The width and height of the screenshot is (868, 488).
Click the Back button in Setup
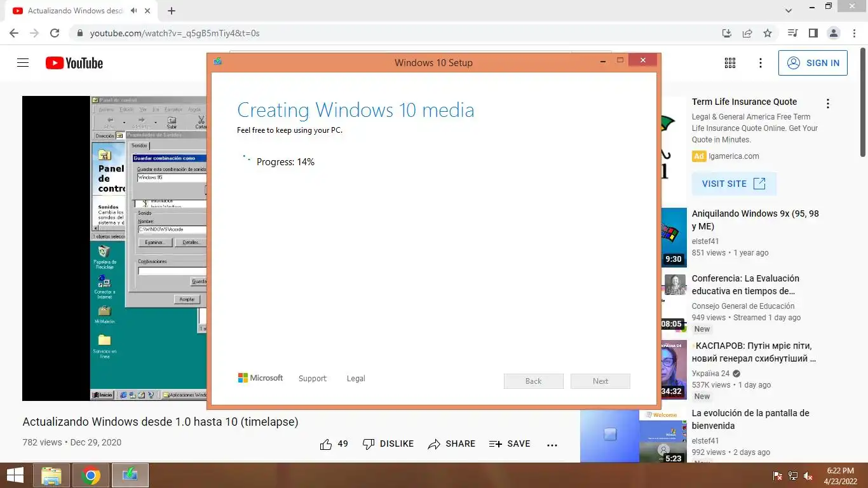pyautogui.click(x=534, y=381)
